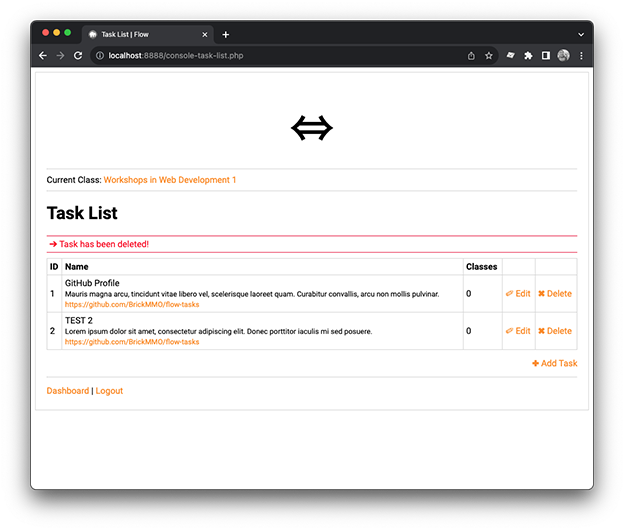The image size is (624, 530).
Task: Open Workshops in Web Development 1 class
Action: (x=170, y=180)
